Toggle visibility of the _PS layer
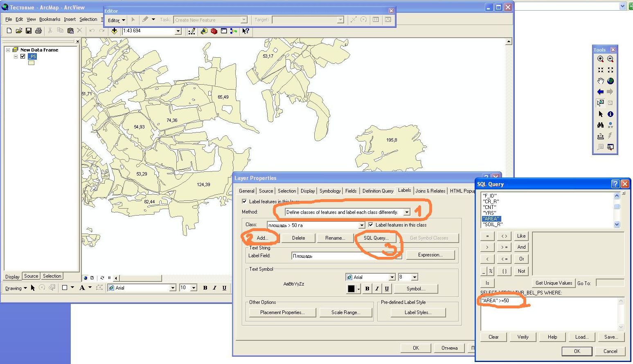Screen dimensions: 633x364 pos(23,56)
